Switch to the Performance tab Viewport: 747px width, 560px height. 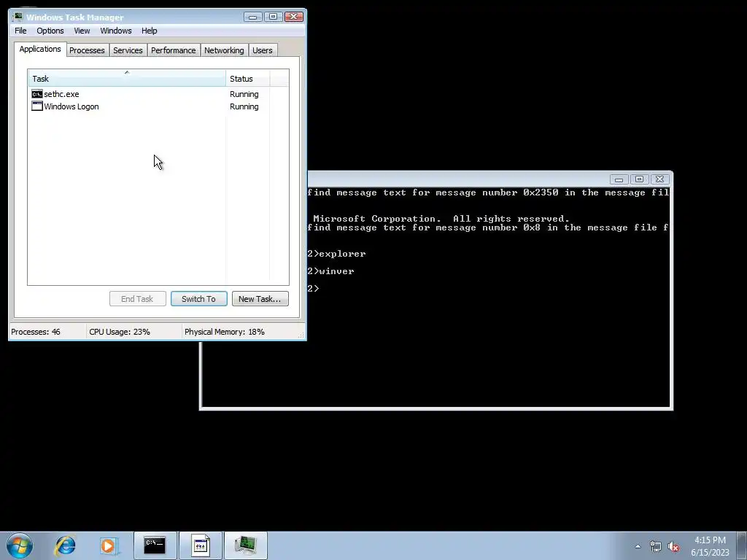(174, 50)
